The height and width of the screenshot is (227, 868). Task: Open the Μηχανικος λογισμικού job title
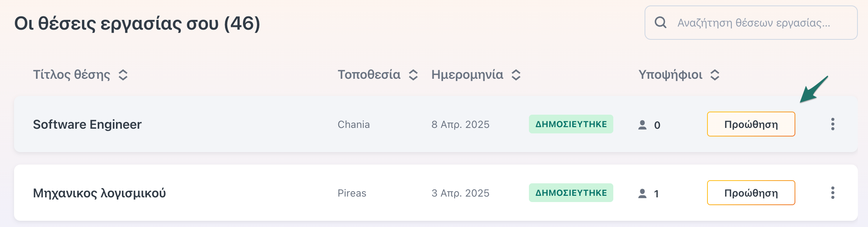point(99,193)
